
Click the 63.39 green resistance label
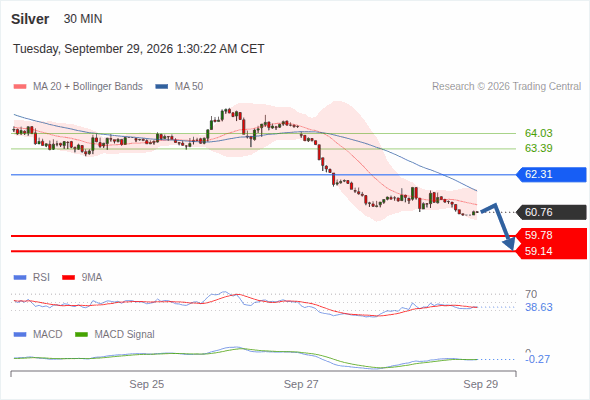coord(538,148)
